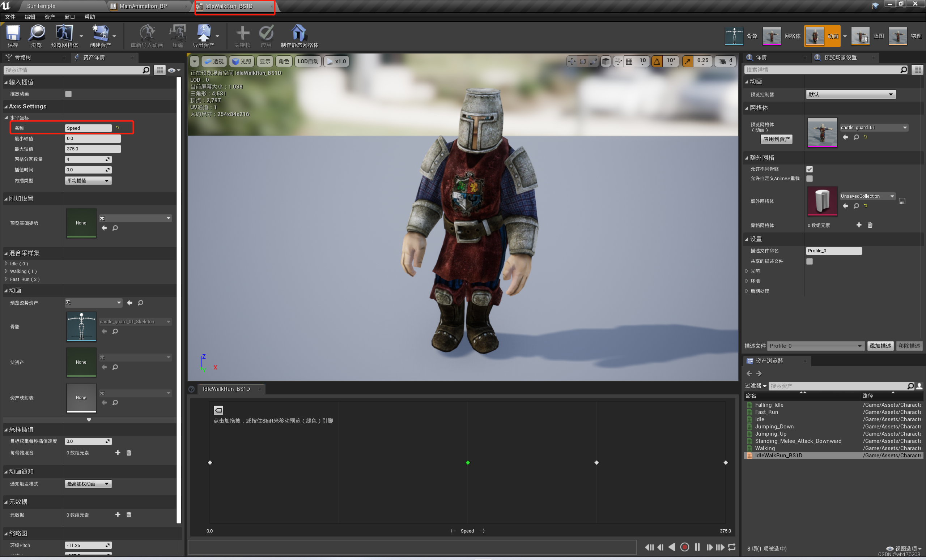Click the 应用到资产 button
Screen dimensions: 926x560
[776, 139]
